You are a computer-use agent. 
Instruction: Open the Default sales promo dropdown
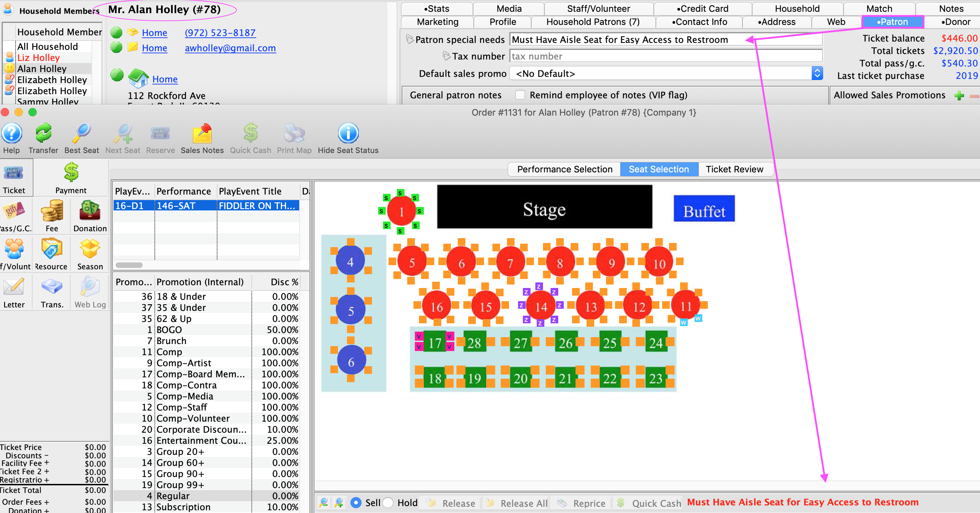click(666, 73)
